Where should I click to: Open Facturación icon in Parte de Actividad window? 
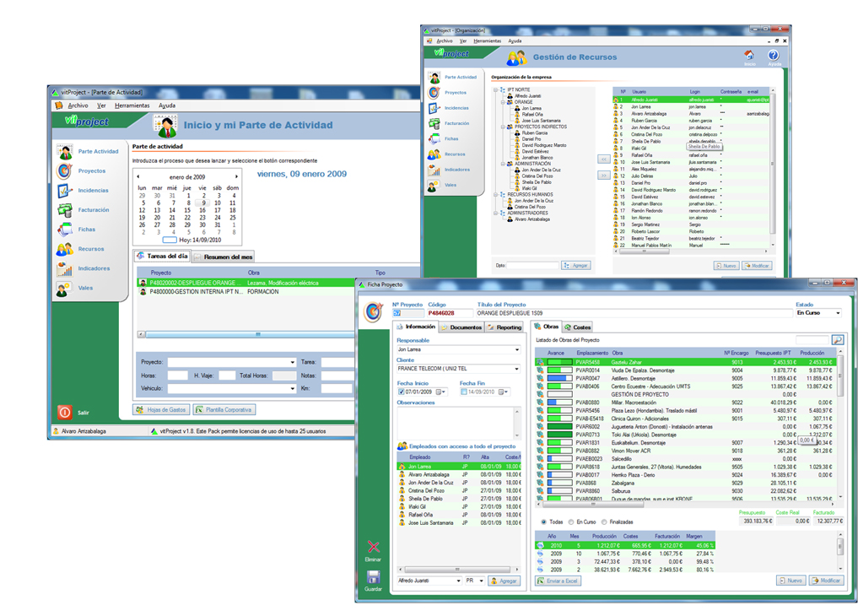[x=65, y=210]
